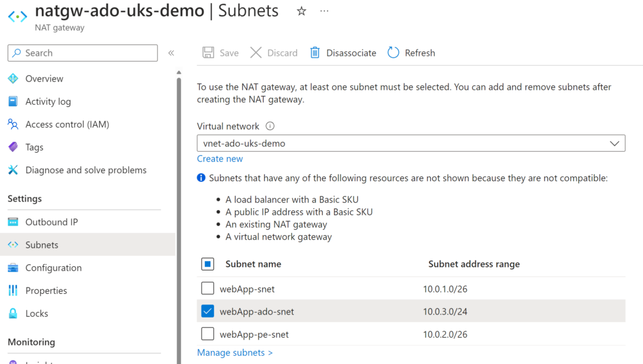Expand the ellipsis menu next to star
This screenshot has height=364, width=643.
tap(324, 11)
